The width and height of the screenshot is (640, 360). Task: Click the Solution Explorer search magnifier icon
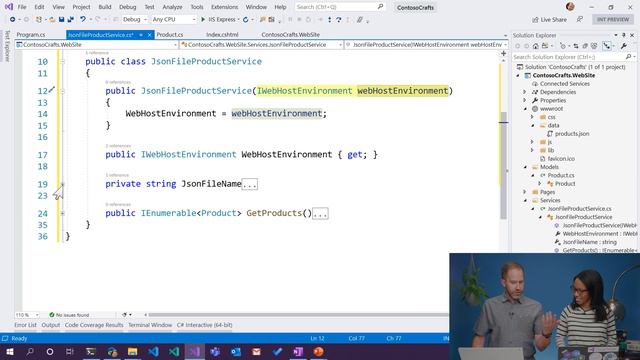pos(628,57)
